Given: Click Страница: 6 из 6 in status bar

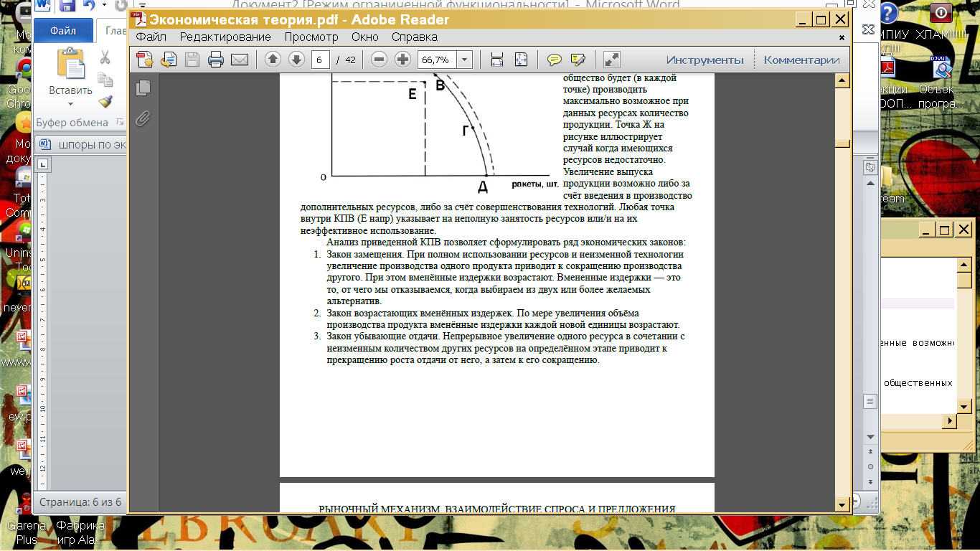Looking at the screenshot, I should click(x=80, y=502).
